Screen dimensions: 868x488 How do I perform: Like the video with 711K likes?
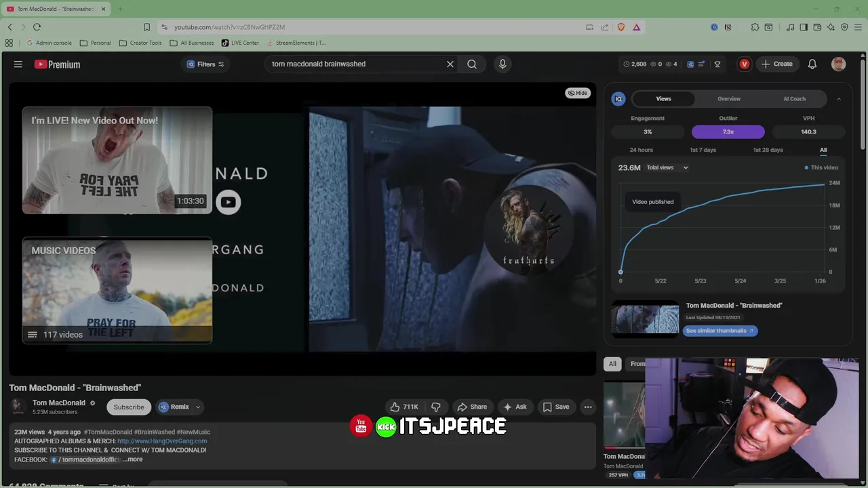404,407
